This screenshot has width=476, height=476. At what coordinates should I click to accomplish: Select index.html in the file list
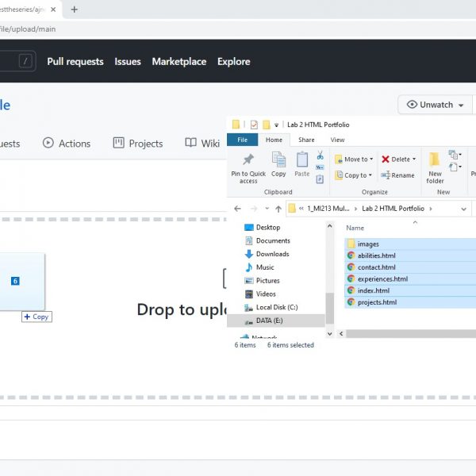pyautogui.click(x=373, y=290)
